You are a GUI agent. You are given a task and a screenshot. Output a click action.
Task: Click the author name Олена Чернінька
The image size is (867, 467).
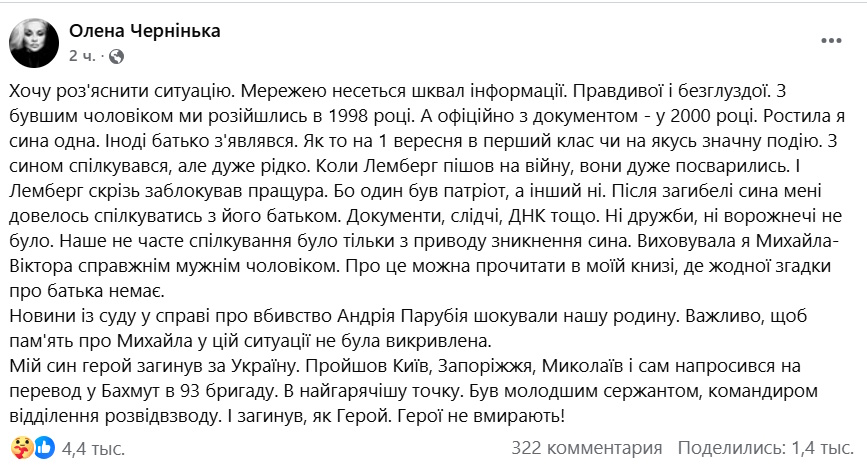point(144,31)
